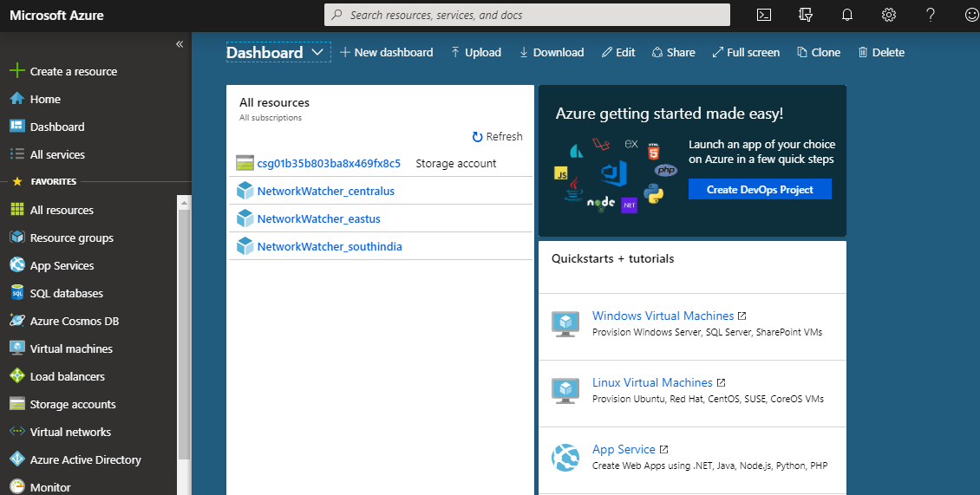Image resolution: width=980 pixels, height=495 pixels.
Task: Click the All resources grid icon
Action: [x=16, y=210]
